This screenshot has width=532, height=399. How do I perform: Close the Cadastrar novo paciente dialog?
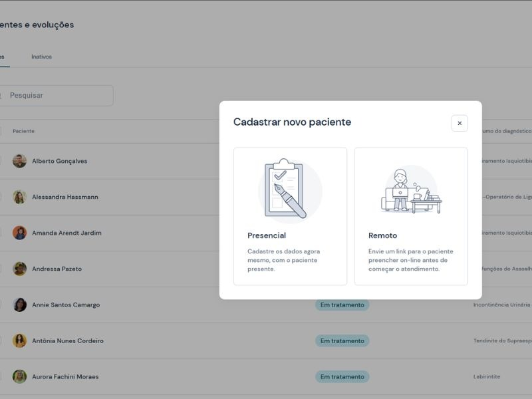[460, 123]
